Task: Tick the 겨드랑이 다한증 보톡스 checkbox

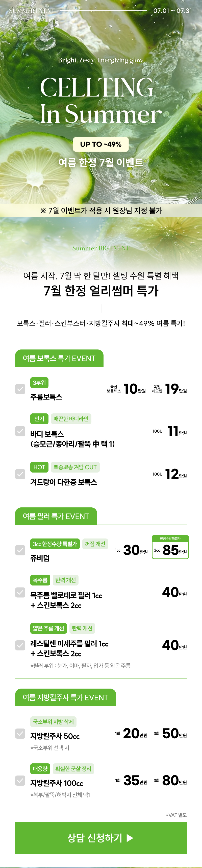Action: (x=20, y=474)
